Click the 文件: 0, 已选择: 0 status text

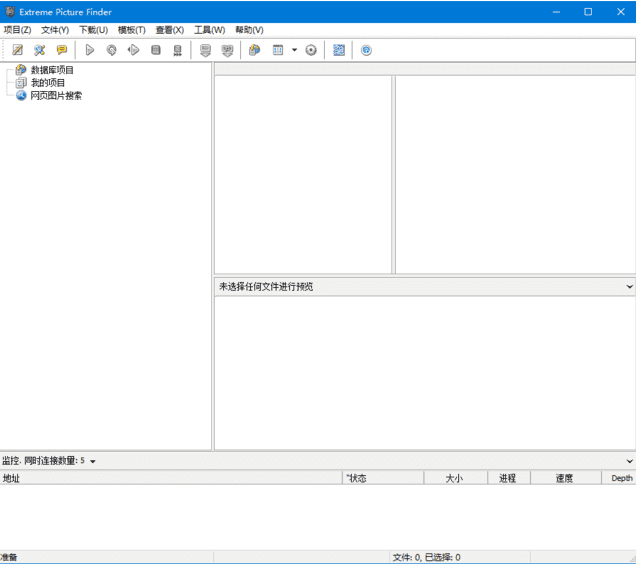click(426, 557)
